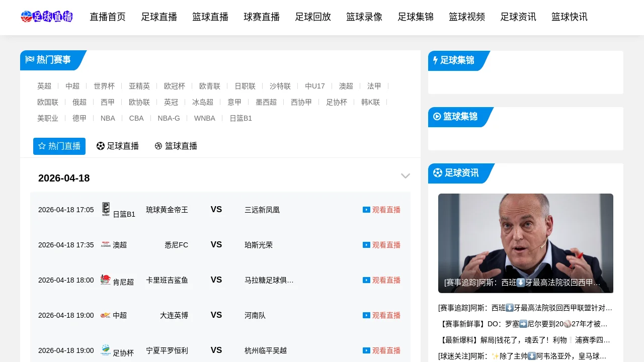644x362 pixels.
Task: Open 篮球录像 in the top navigation
Action: click(x=364, y=17)
